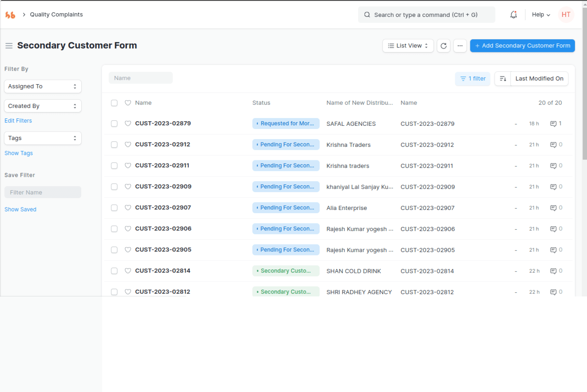Like CUST-2023-02879 with heart icon

128,124
